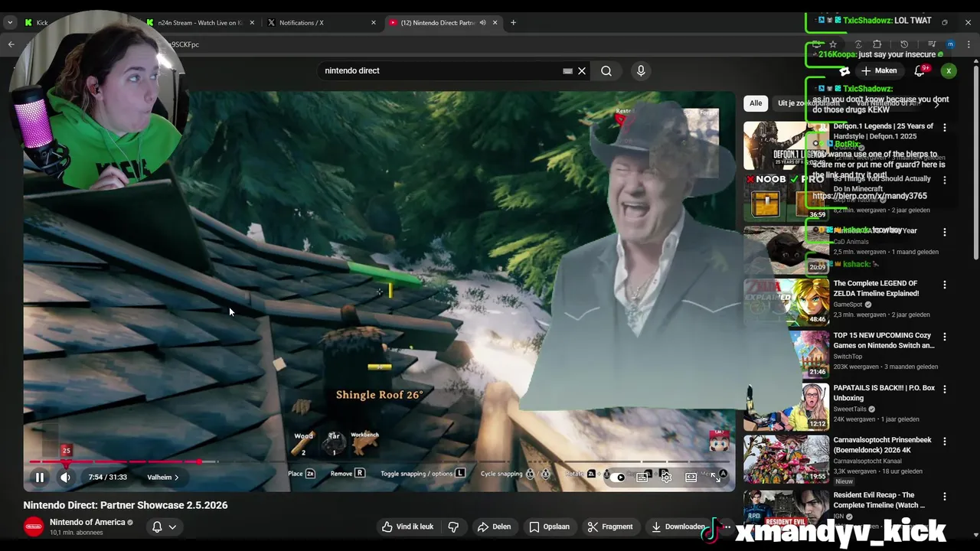Open the Valheim chapter list
Image resolution: width=980 pixels, height=551 pixels.
162,478
